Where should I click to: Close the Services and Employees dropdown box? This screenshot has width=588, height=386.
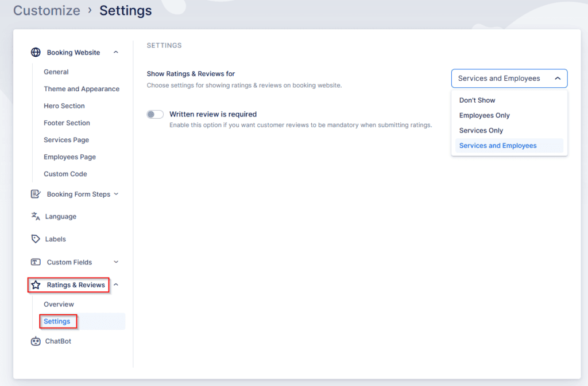(509, 78)
